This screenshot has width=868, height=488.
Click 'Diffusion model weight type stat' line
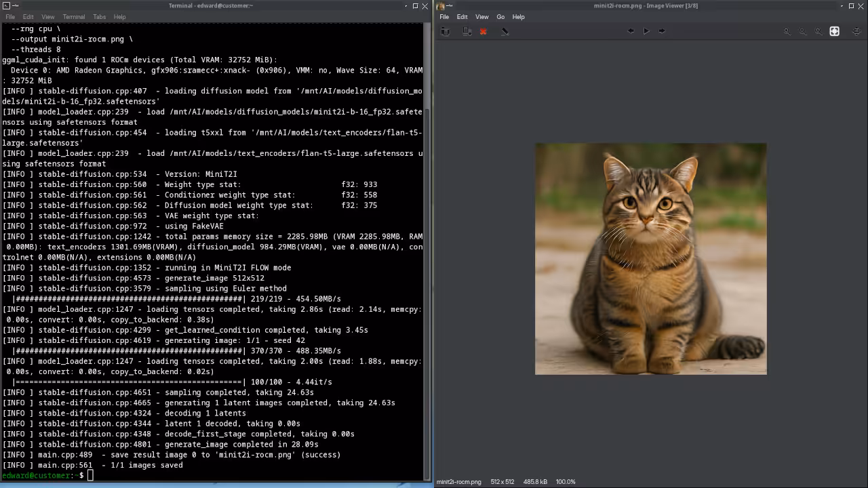click(190, 205)
